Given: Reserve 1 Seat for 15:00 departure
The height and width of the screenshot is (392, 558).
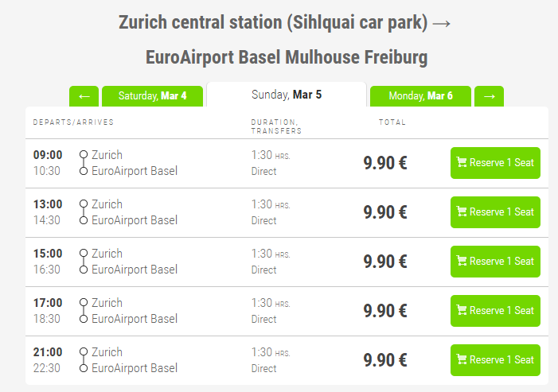Looking at the screenshot, I should [x=495, y=262].
